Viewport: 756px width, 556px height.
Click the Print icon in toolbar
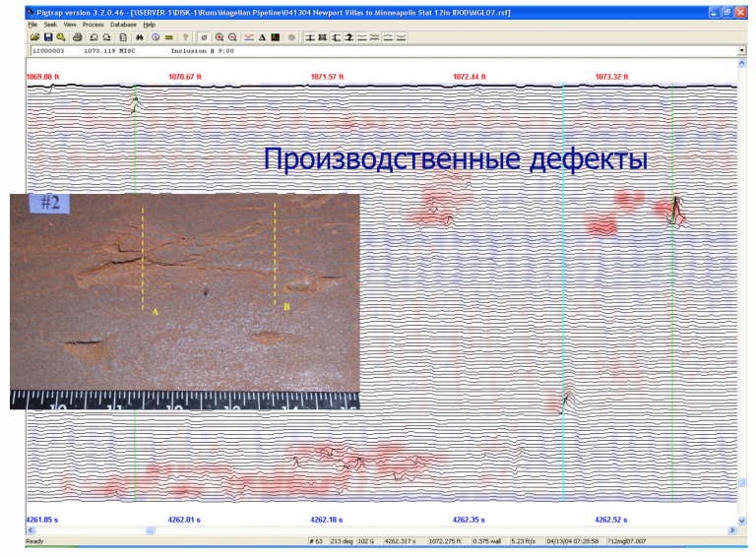(78, 37)
